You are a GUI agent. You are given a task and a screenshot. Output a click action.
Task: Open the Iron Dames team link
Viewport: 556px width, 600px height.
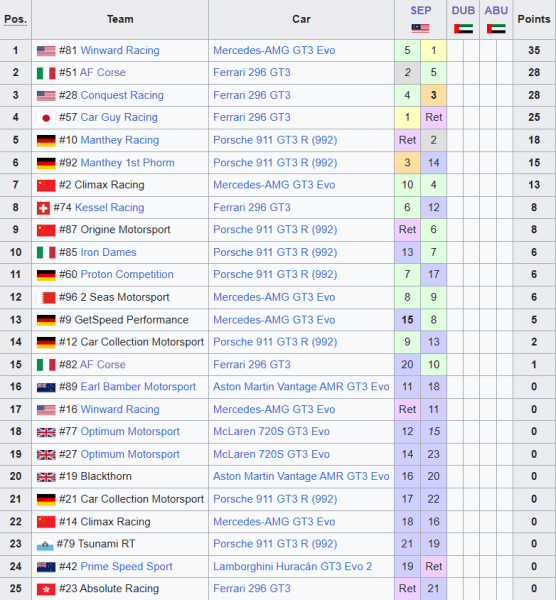click(x=108, y=252)
